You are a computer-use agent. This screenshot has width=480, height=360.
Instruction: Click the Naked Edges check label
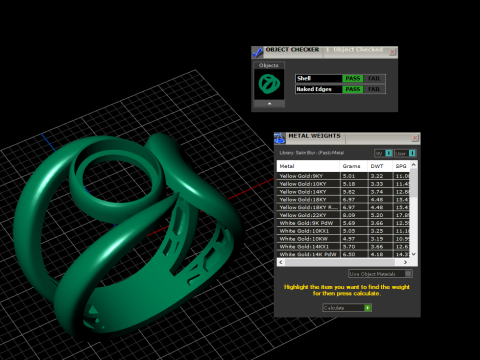click(x=314, y=89)
